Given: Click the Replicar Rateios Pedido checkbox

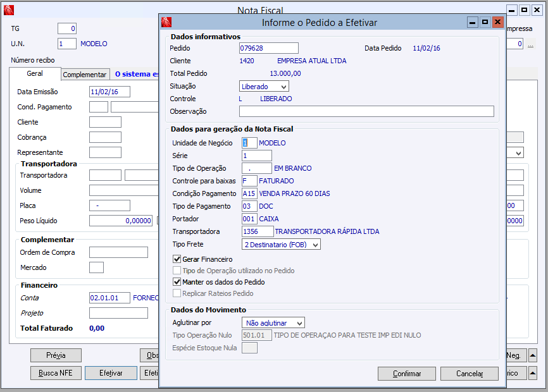Looking at the screenshot, I should click(177, 293).
